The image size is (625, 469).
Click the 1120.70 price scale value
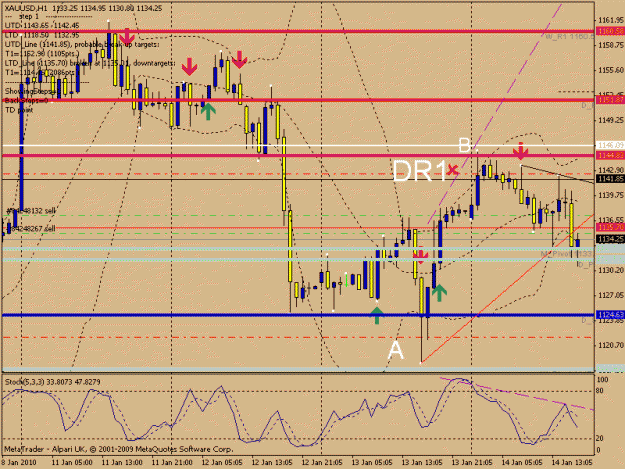611,345
